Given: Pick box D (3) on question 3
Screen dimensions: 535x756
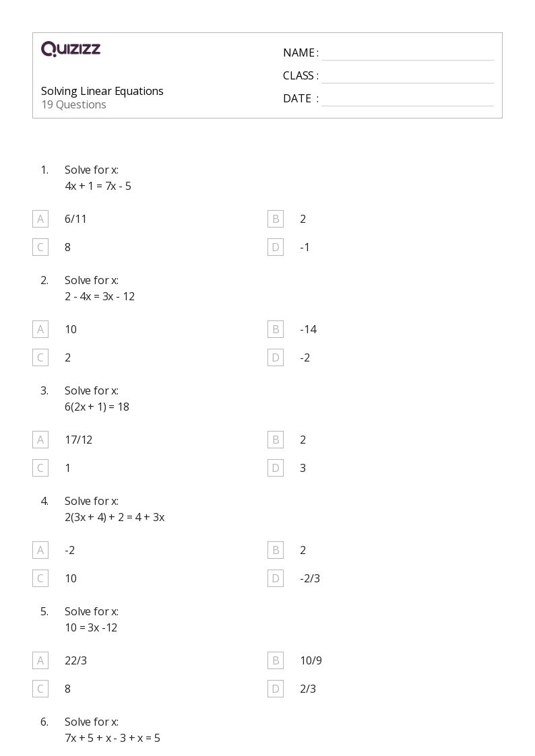Looking at the screenshot, I should [275, 468].
